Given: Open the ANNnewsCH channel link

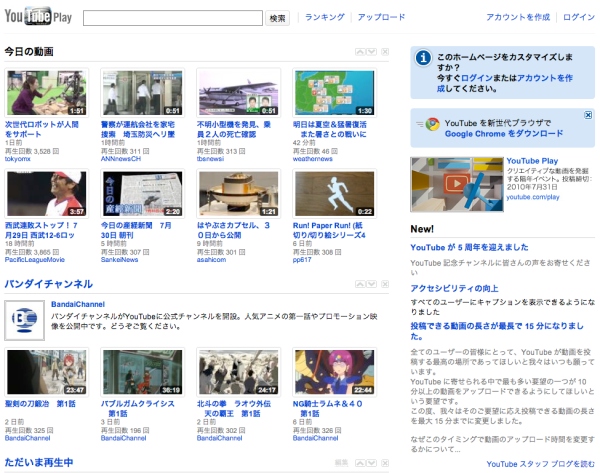Looking at the screenshot, I should 121,159.
